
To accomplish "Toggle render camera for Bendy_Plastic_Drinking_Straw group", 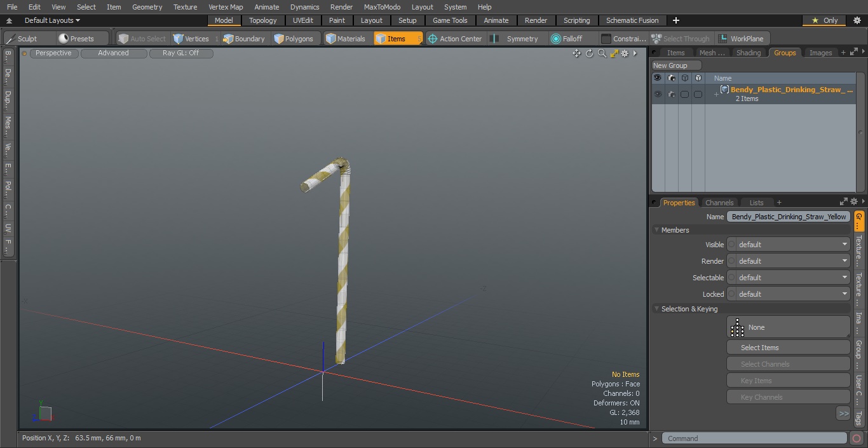I will 672,94.
